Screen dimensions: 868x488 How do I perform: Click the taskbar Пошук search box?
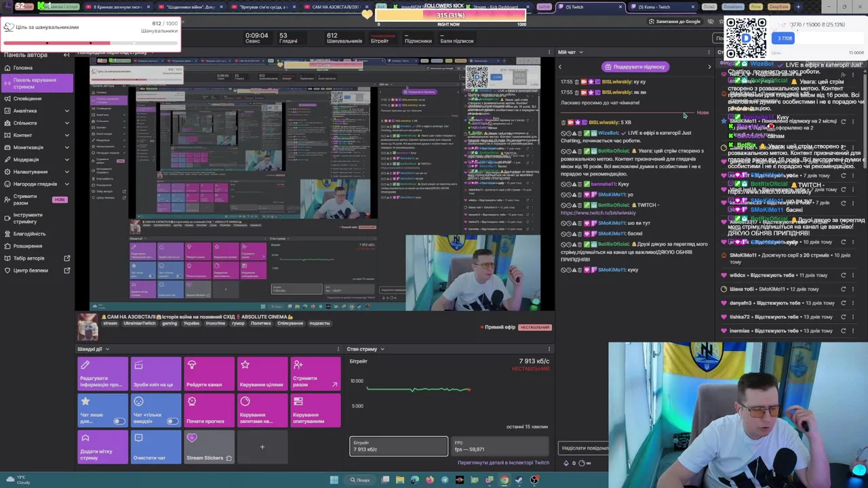click(x=360, y=480)
